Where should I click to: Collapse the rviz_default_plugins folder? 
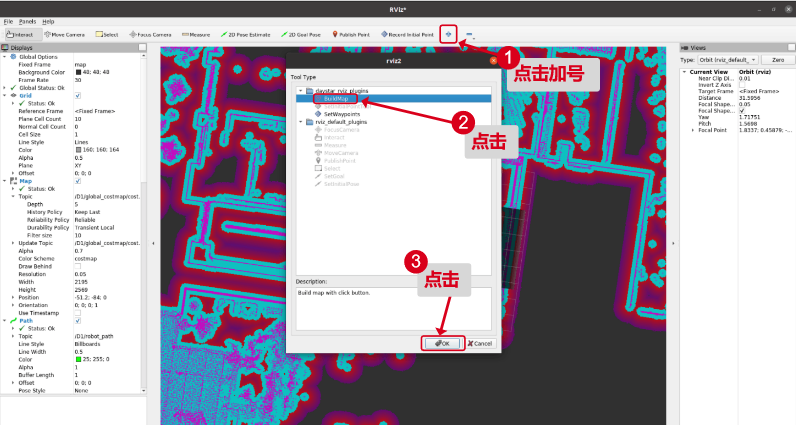(x=301, y=122)
